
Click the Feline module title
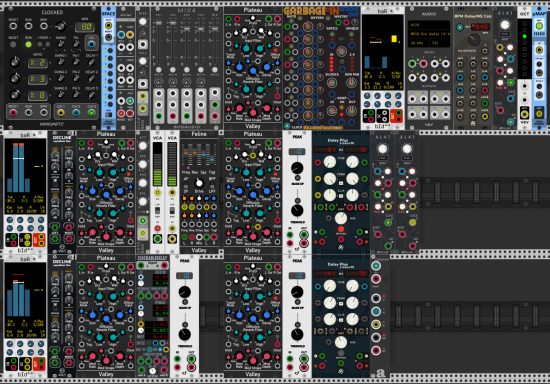199,134
